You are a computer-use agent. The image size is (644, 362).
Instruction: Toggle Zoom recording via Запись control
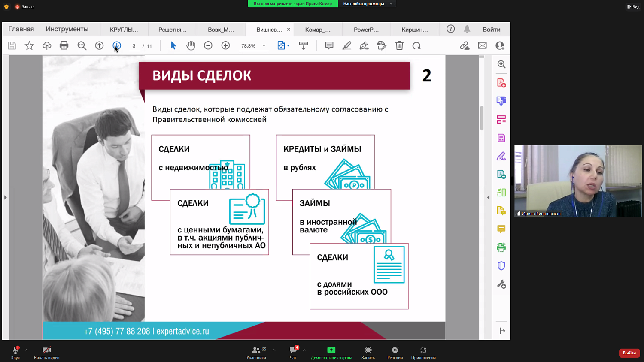point(368,353)
